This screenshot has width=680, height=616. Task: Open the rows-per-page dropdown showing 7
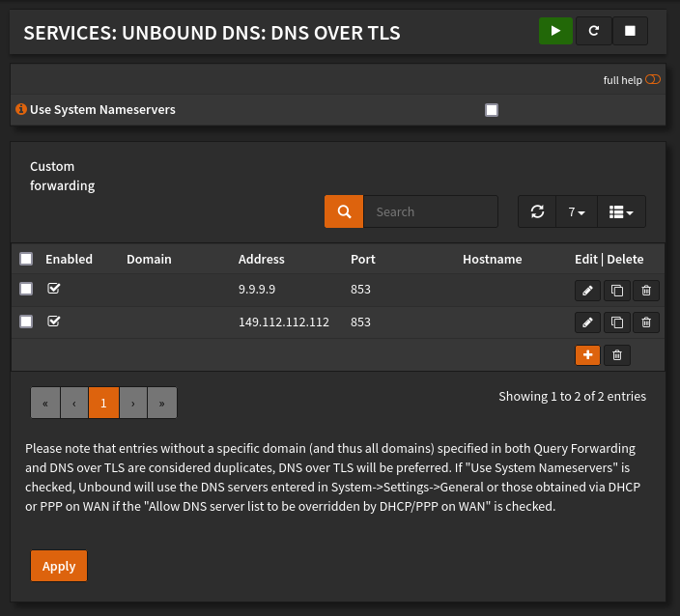pyautogui.click(x=577, y=211)
